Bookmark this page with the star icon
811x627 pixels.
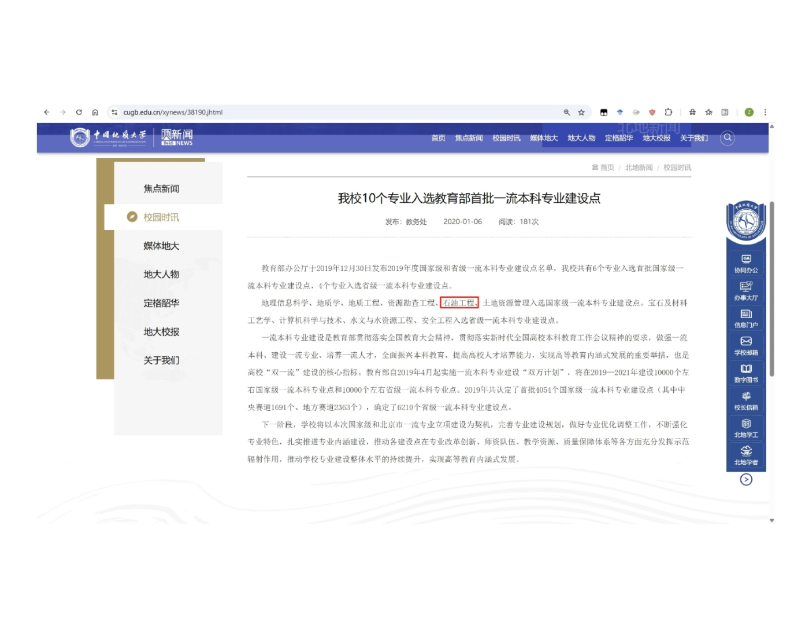click(x=582, y=112)
